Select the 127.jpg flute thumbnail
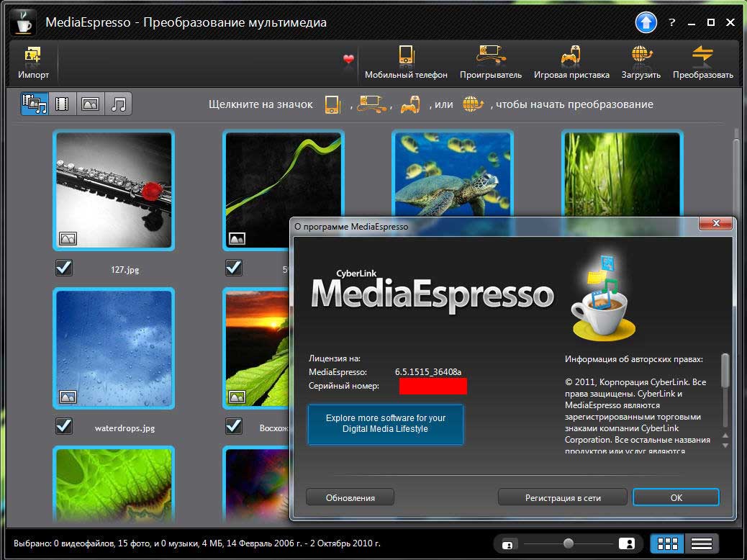747x560 pixels. (x=114, y=191)
